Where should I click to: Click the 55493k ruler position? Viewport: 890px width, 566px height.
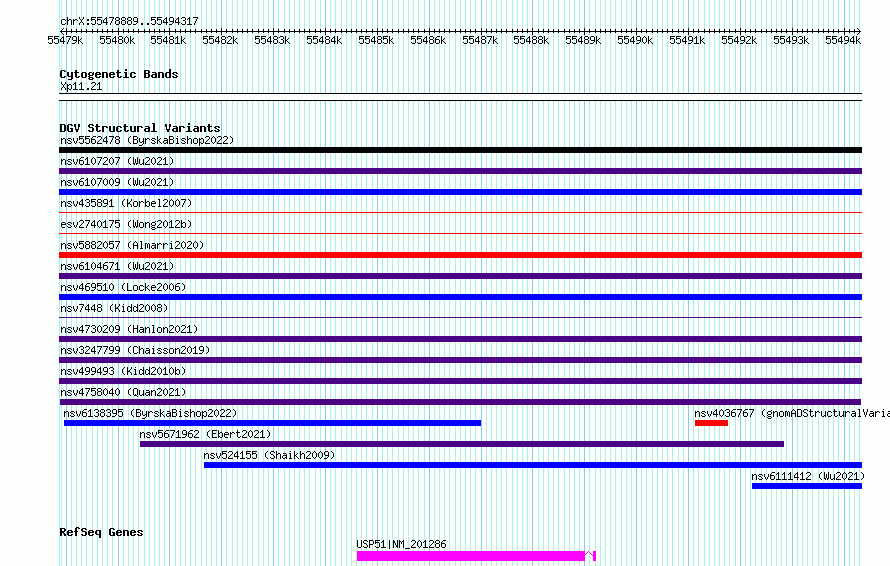(x=791, y=40)
